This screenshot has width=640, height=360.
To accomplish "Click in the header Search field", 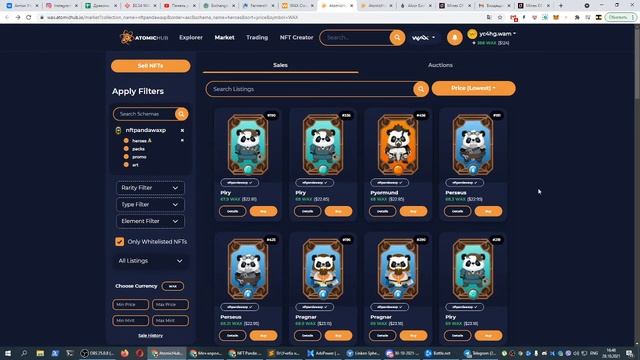I will click(x=356, y=38).
